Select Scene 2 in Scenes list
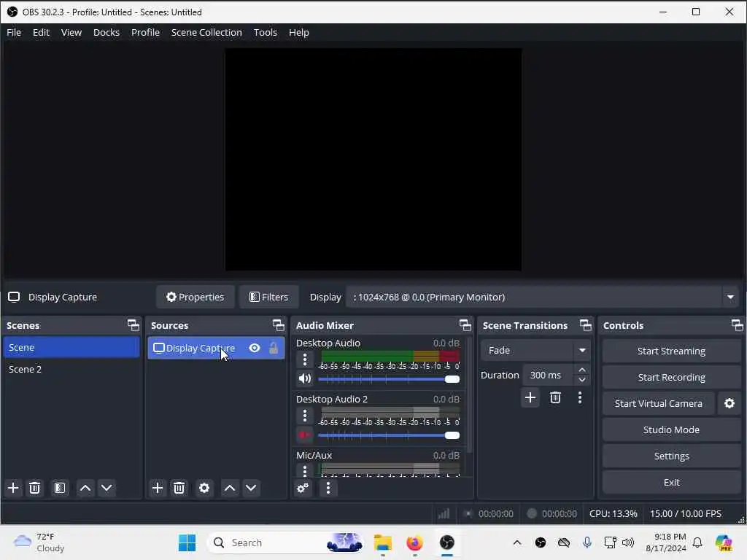Viewport: 747px width, 560px height. click(x=71, y=369)
